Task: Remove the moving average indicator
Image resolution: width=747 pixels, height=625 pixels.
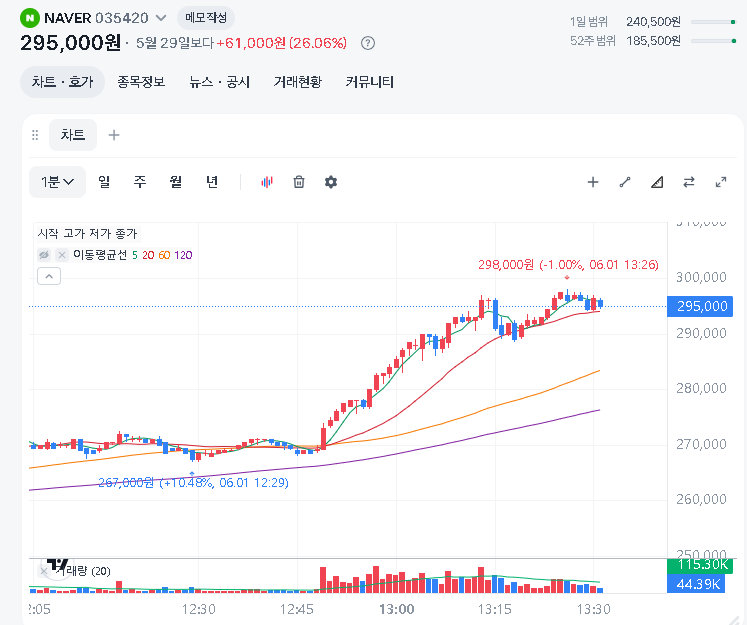Action: [61, 255]
